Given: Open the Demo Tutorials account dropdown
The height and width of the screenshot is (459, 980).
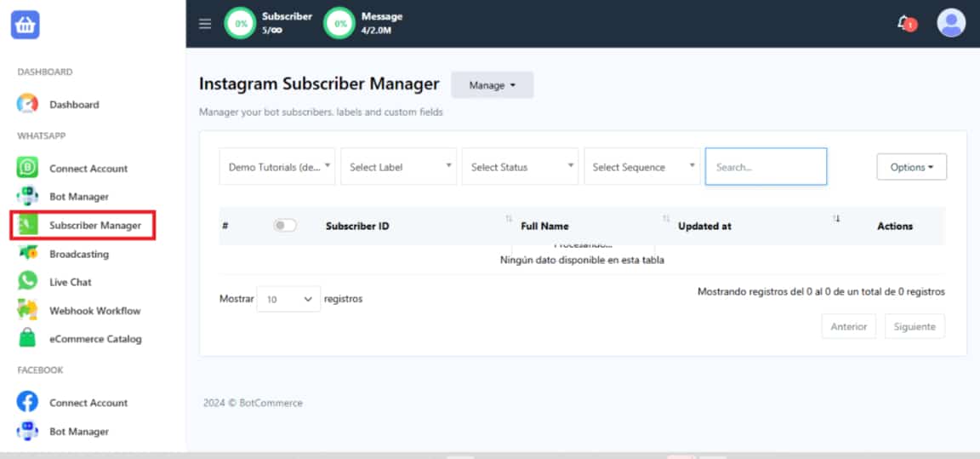Looking at the screenshot, I should (x=277, y=167).
